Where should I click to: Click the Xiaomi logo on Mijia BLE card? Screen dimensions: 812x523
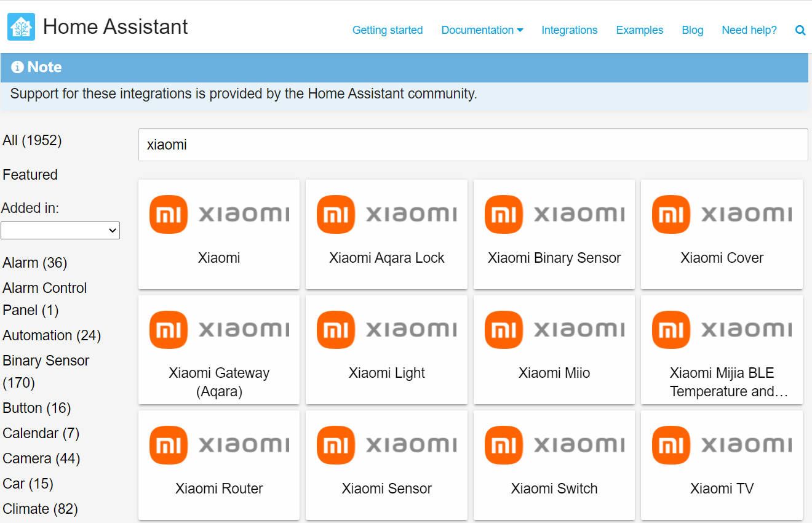(x=722, y=329)
